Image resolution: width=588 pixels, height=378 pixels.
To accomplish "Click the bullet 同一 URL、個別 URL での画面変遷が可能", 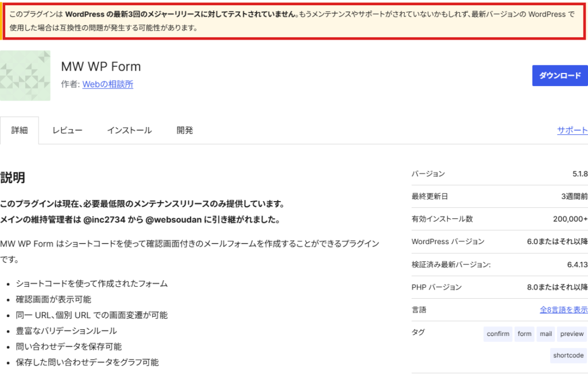I will click(x=91, y=315).
